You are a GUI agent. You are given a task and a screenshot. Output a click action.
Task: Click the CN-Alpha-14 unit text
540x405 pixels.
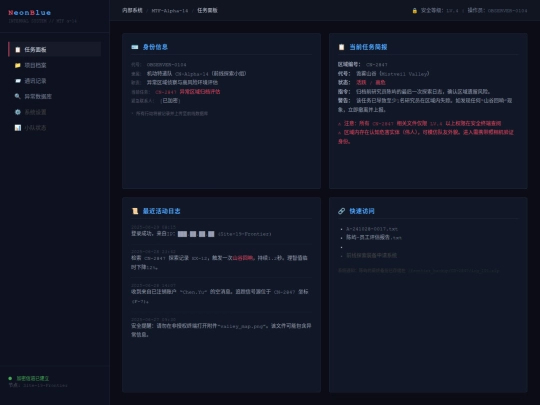click(x=191, y=74)
